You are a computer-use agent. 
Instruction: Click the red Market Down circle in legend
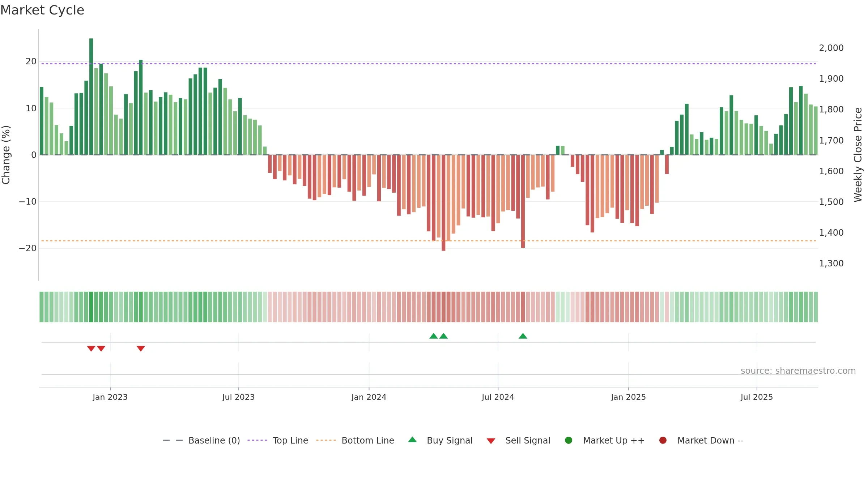pyautogui.click(x=663, y=440)
